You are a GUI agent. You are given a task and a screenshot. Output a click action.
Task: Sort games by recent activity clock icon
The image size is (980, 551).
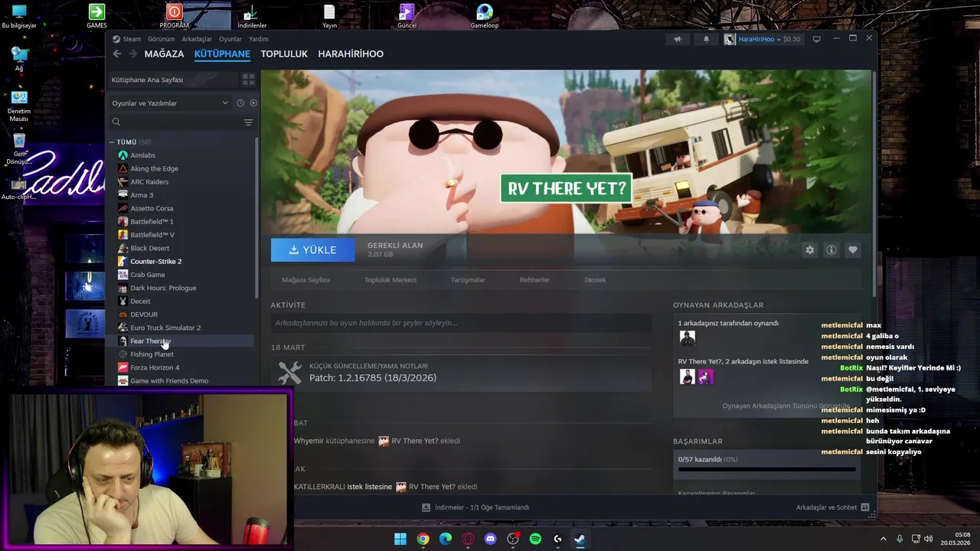[240, 103]
